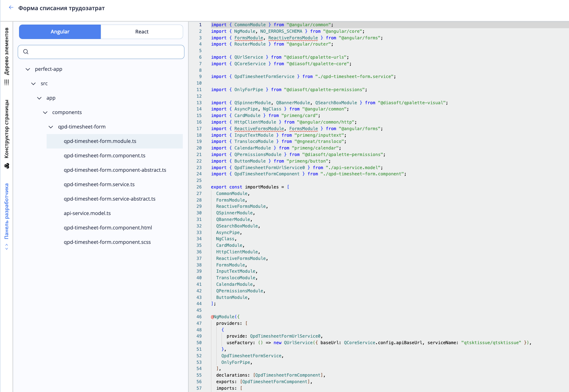Click the back arrow icon
Viewport: 569px width, 392px height.
tap(11, 8)
